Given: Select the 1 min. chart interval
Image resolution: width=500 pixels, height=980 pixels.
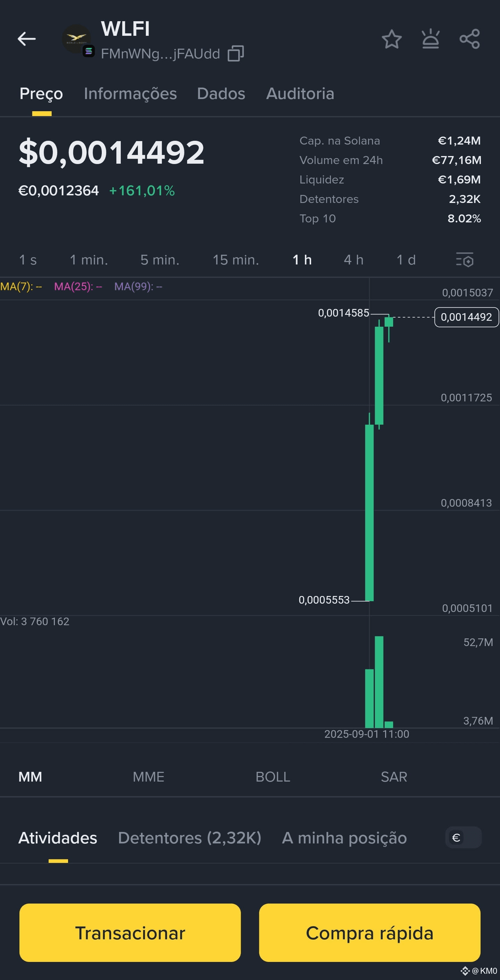Looking at the screenshot, I should 89,260.
